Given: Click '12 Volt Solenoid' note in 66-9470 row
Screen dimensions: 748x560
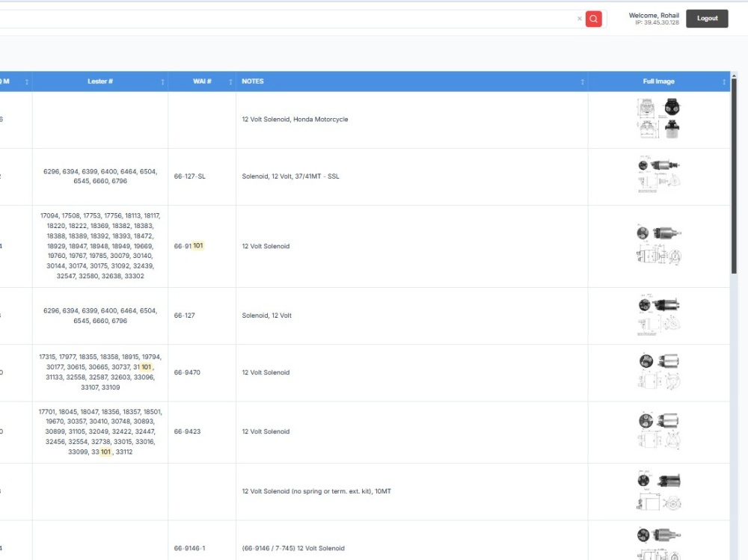Looking at the screenshot, I should point(266,372).
